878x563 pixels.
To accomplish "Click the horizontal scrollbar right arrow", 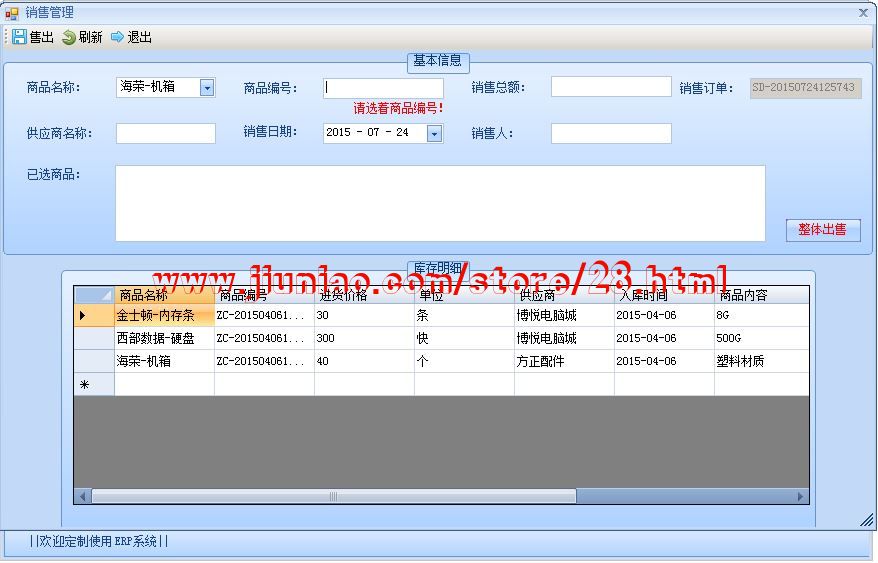I will 800,496.
